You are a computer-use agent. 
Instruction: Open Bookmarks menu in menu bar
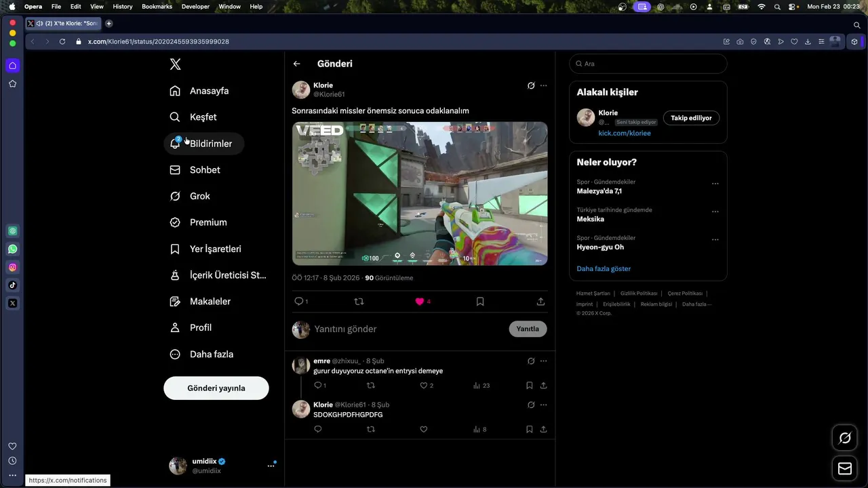157,6
